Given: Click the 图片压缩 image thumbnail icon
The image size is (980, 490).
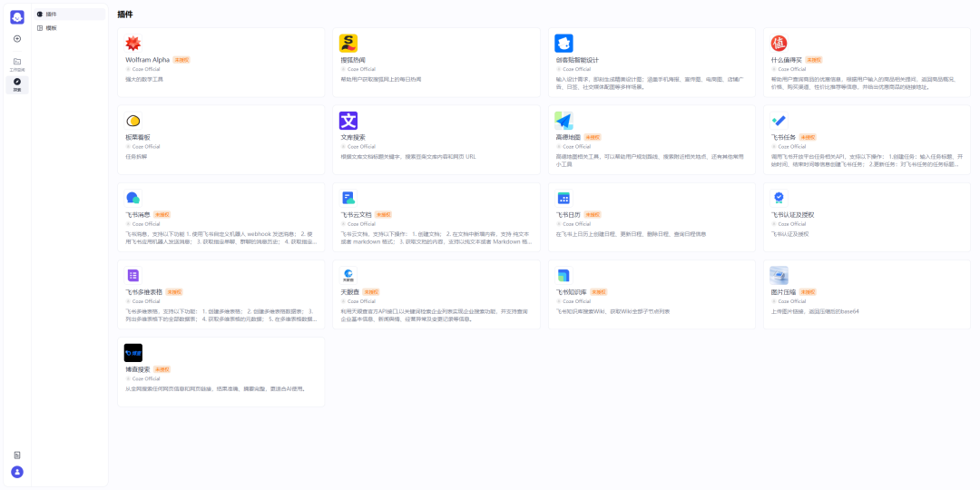Looking at the screenshot, I should [779, 275].
